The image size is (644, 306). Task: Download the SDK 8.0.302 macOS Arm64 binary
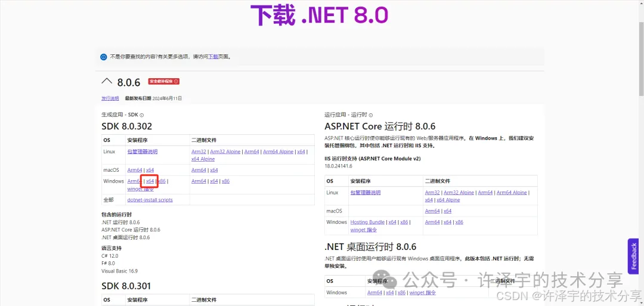[x=199, y=170]
